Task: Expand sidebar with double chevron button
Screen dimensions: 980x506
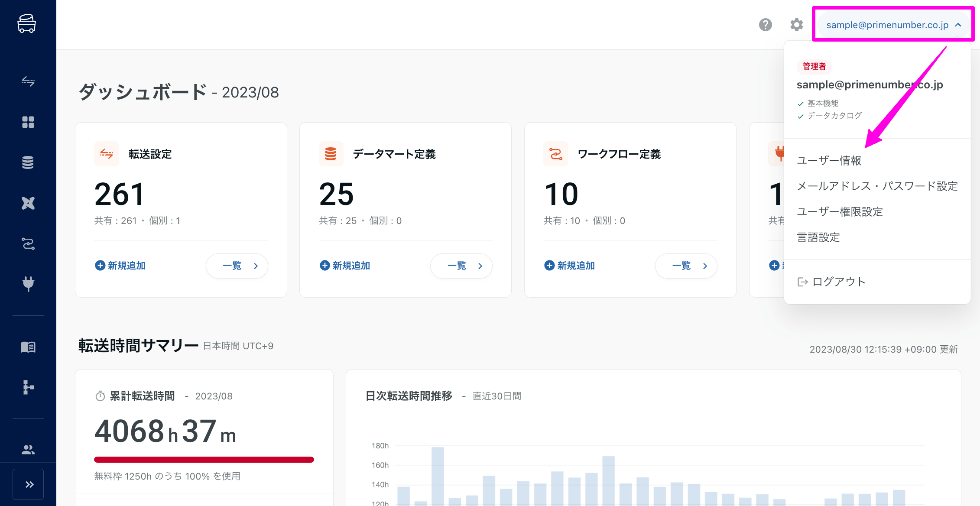Action: [x=28, y=484]
